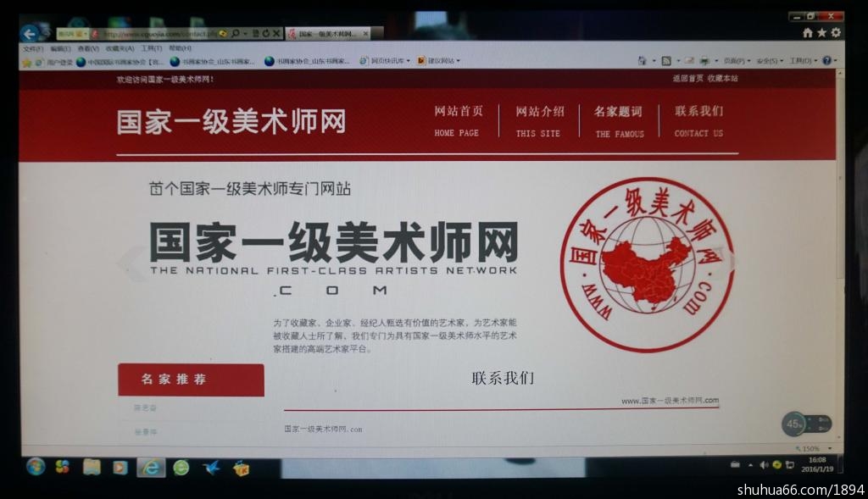Expand the 页面(P) dropdown menu

coord(736,61)
